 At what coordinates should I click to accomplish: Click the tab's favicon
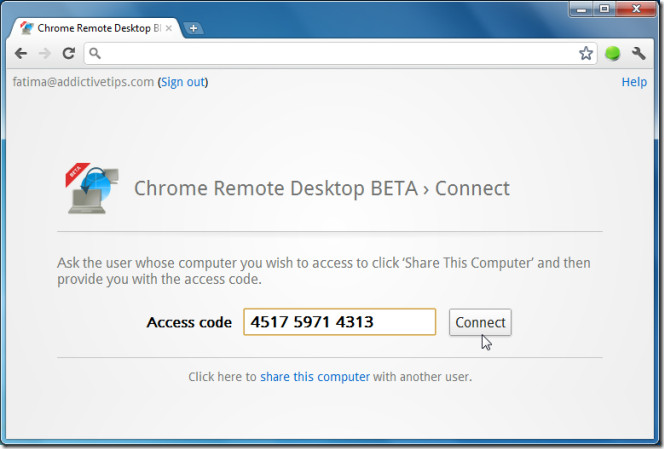point(27,28)
